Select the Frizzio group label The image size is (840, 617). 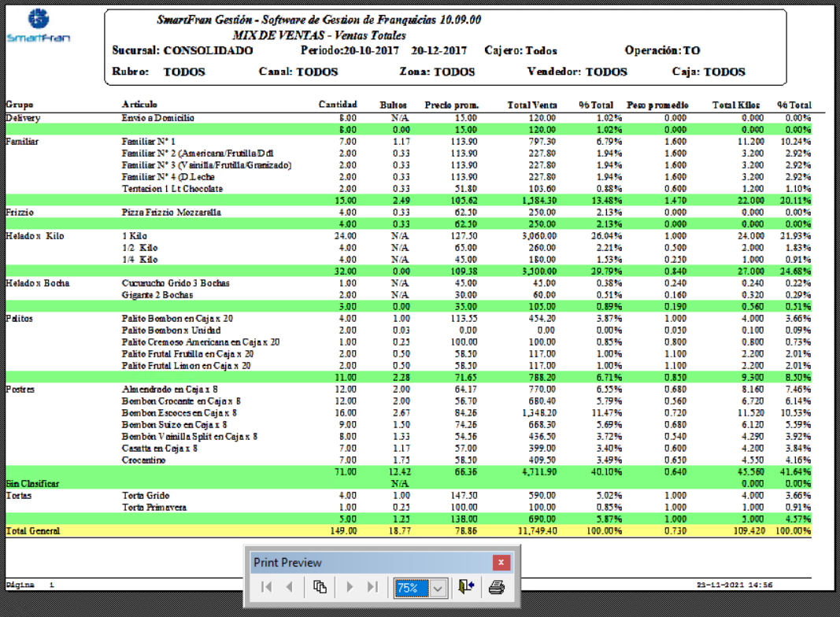point(20,212)
